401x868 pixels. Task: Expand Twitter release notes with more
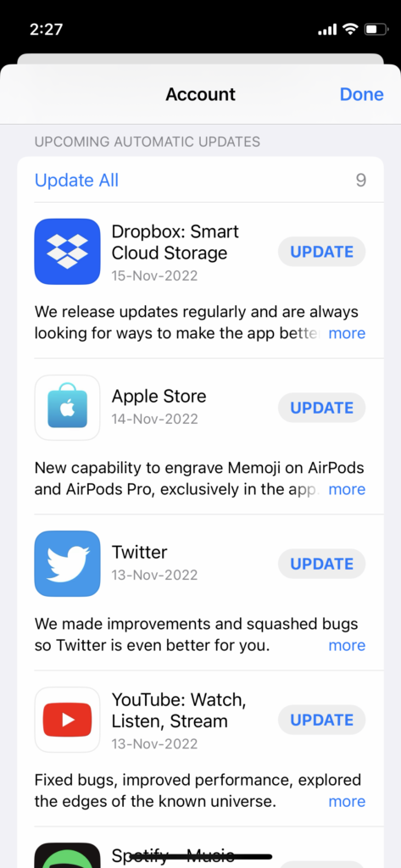(347, 645)
